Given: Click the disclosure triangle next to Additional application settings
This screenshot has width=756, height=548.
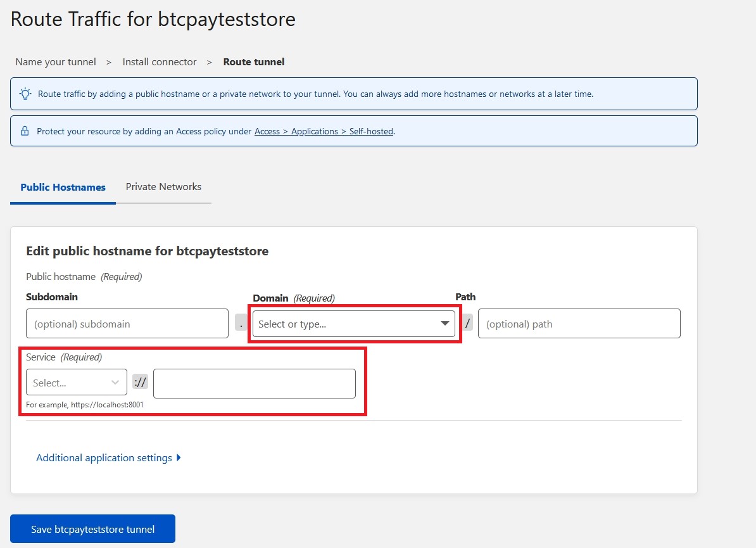Looking at the screenshot, I should pos(178,457).
